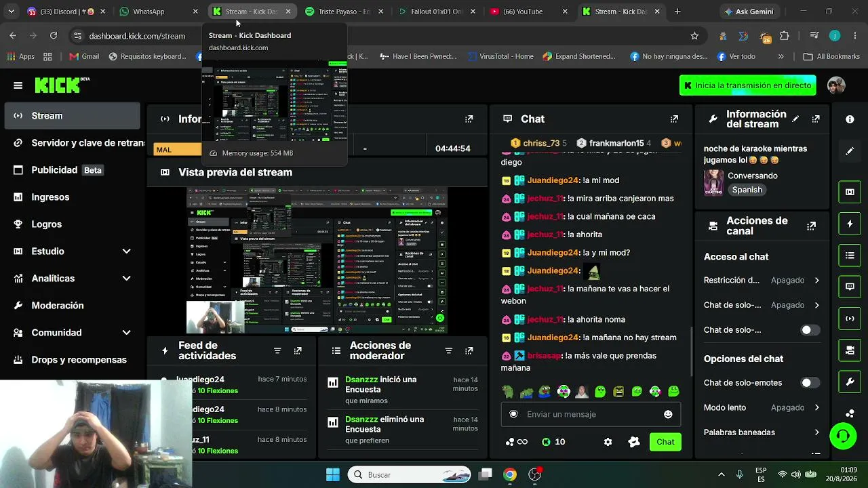Pop out the Feed de actividades panel
868x488 pixels.
[x=298, y=350]
